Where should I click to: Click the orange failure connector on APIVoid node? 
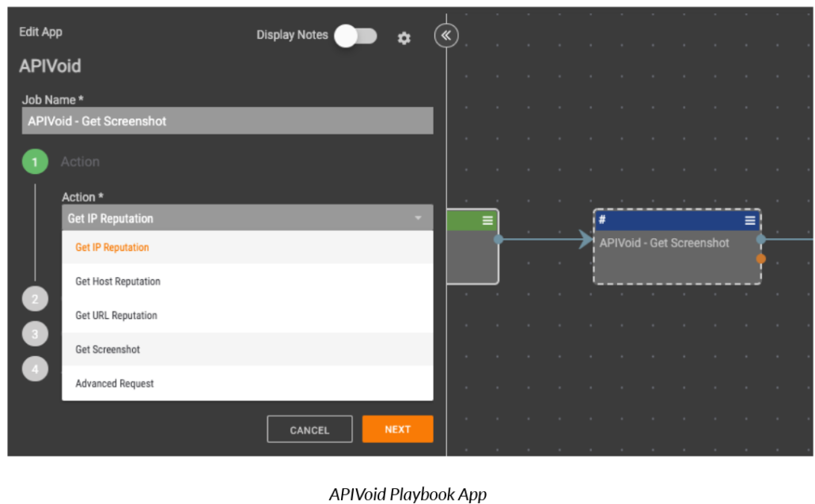click(x=761, y=259)
